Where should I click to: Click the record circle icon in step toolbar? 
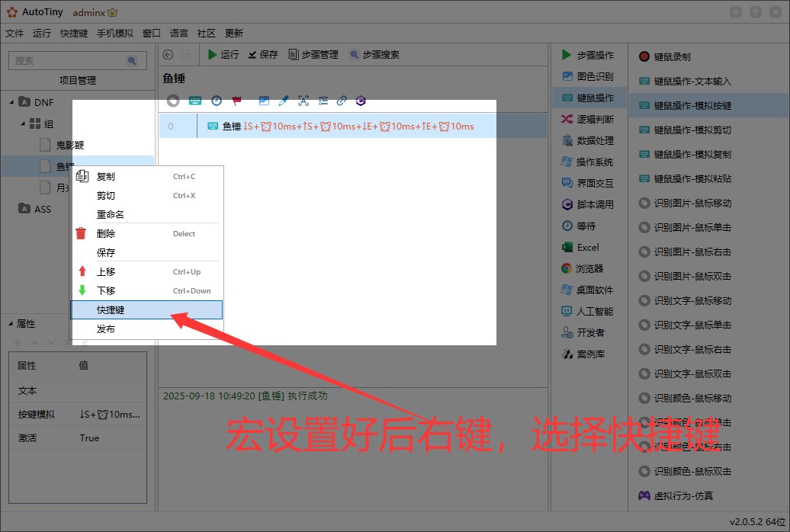173,101
